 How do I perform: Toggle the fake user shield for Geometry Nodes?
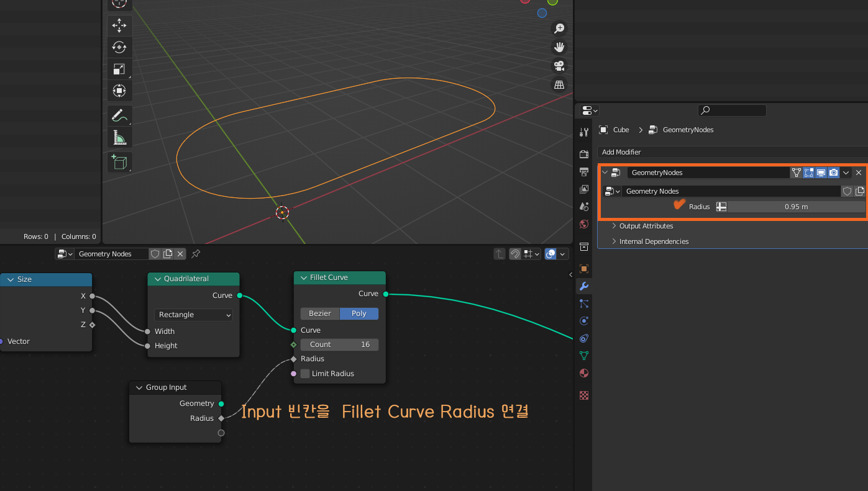[x=847, y=191]
